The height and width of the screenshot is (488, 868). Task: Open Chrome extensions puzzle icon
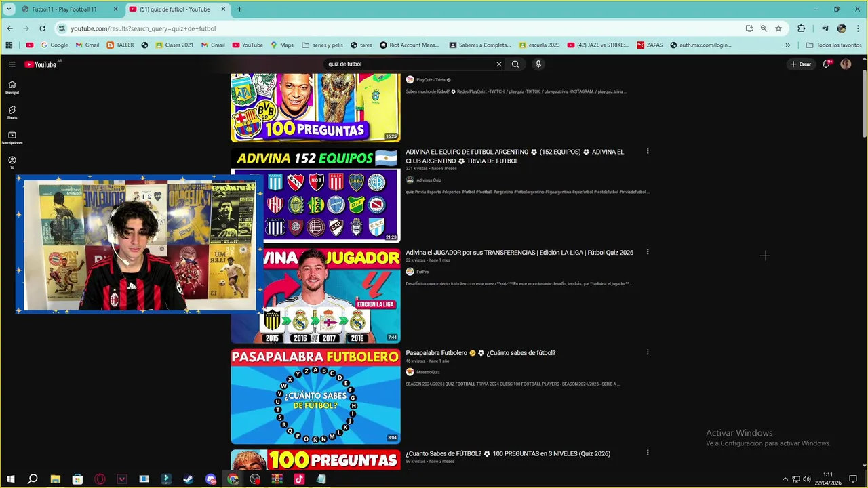pos(802,28)
